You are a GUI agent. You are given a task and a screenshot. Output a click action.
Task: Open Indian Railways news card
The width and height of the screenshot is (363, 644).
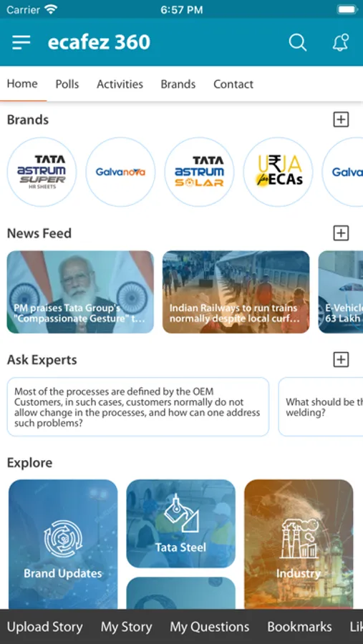pyautogui.click(x=236, y=292)
